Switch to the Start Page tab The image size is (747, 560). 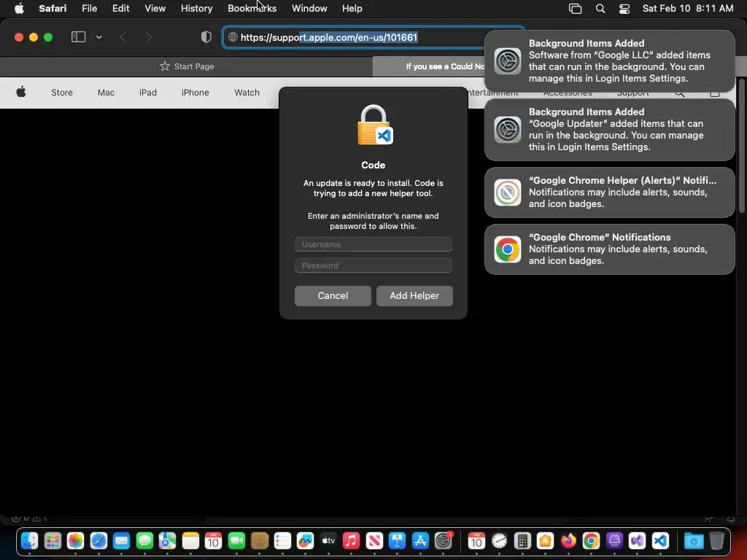(x=187, y=66)
